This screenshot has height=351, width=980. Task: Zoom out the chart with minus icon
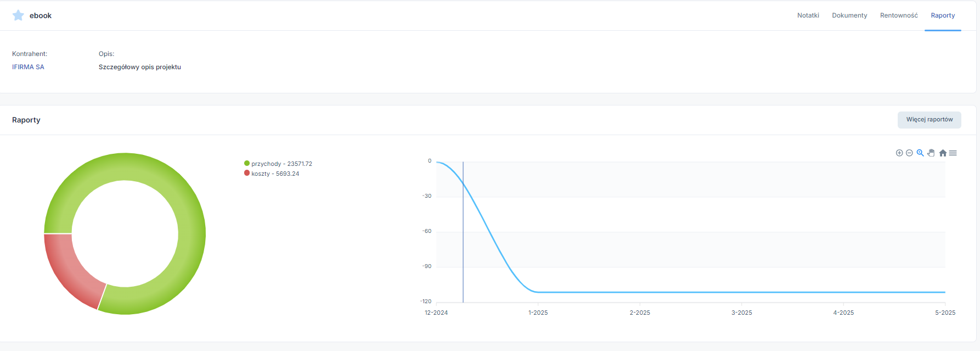pos(909,153)
